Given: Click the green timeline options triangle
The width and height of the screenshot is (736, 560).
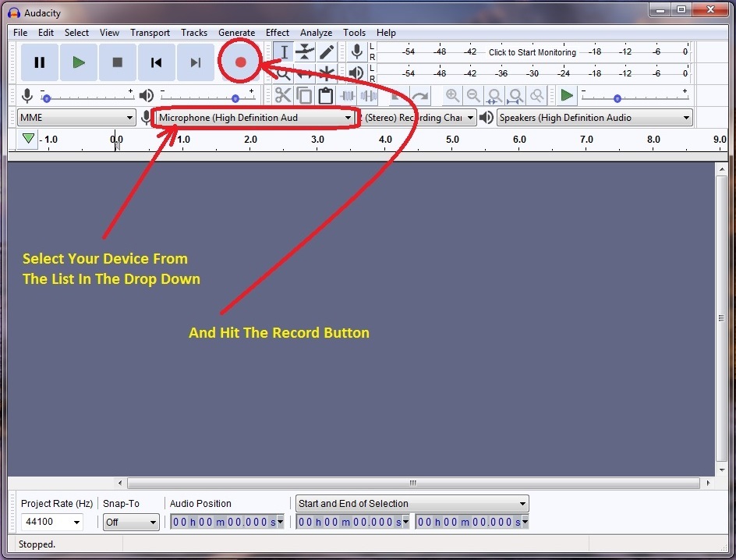Looking at the screenshot, I should (x=28, y=139).
